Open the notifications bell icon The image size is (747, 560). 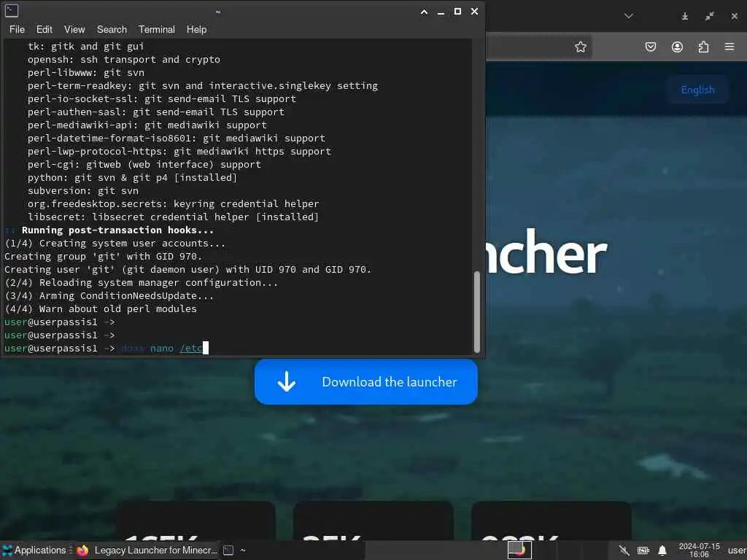(662, 551)
